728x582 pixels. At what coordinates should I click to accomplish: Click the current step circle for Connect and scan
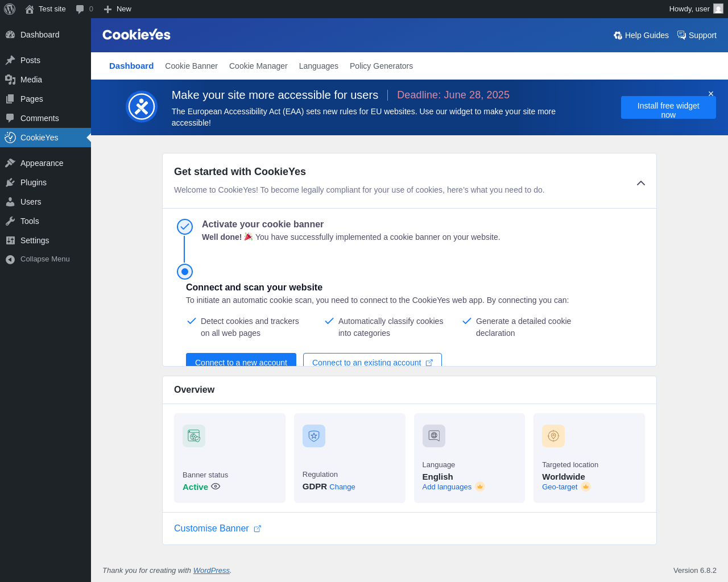tap(185, 272)
